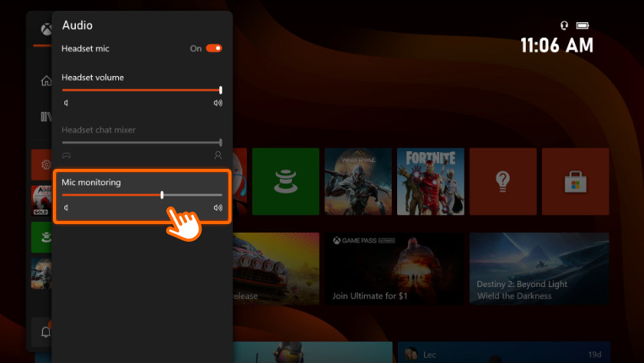Open the Microsoft Store tile
The width and height of the screenshot is (644, 363).
tap(575, 181)
